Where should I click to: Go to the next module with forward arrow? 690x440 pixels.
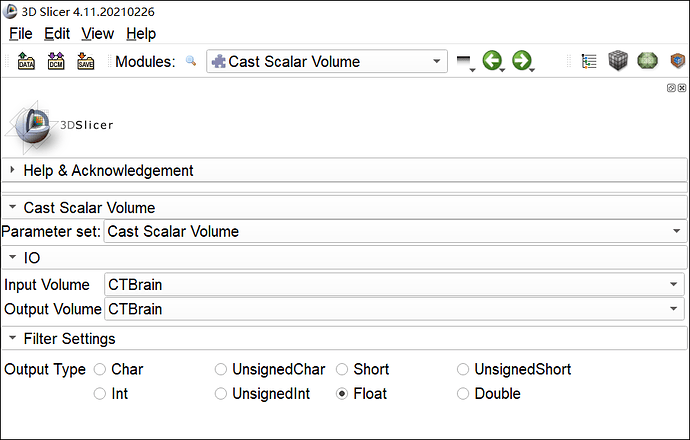pyautogui.click(x=522, y=62)
